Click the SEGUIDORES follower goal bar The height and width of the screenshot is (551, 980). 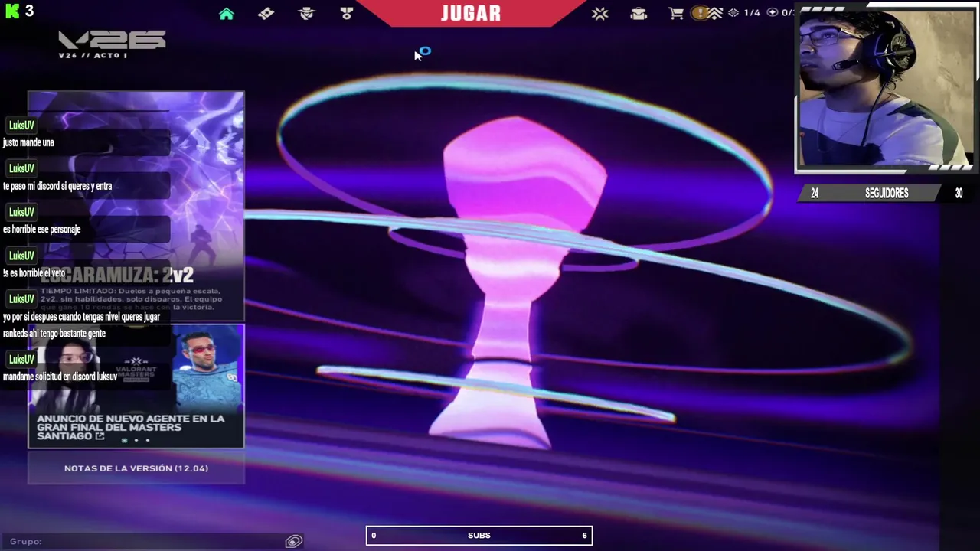pyautogui.click(x=887, y=194)
